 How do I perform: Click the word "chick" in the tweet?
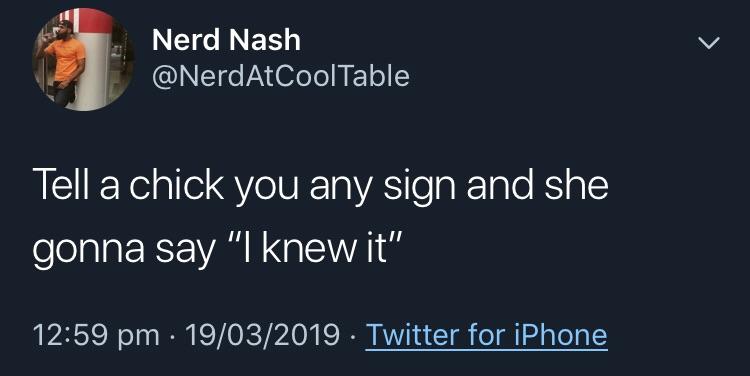click(176, 186)
